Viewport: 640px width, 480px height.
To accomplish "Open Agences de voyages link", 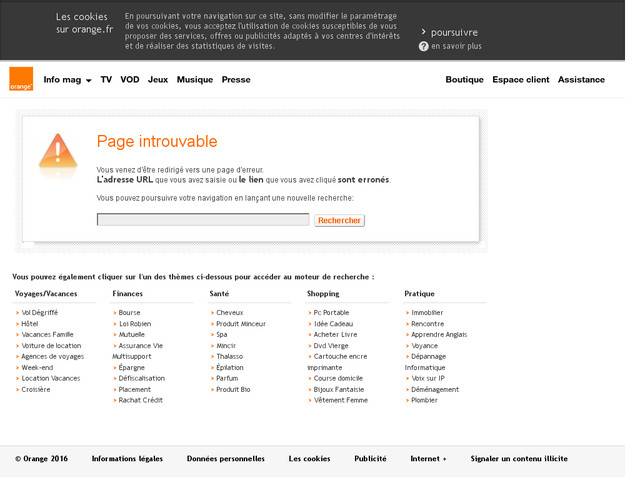I will [52, 357].
